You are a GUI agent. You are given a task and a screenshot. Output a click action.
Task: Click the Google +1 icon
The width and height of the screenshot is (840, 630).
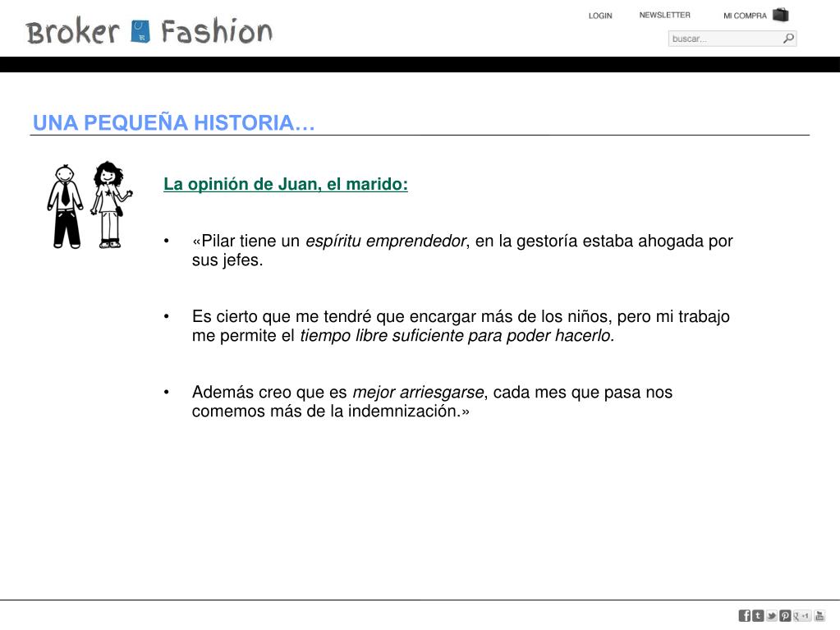pyautogui.click(x=801, y=615)
